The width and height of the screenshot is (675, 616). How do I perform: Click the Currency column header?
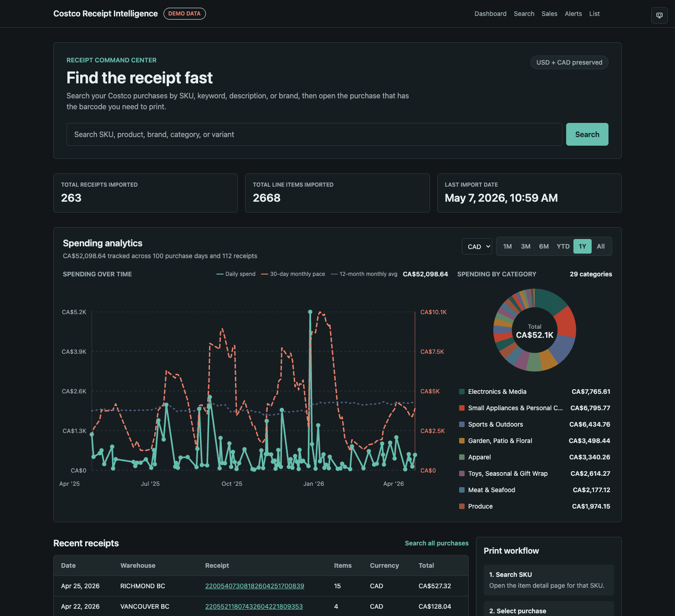384,565
